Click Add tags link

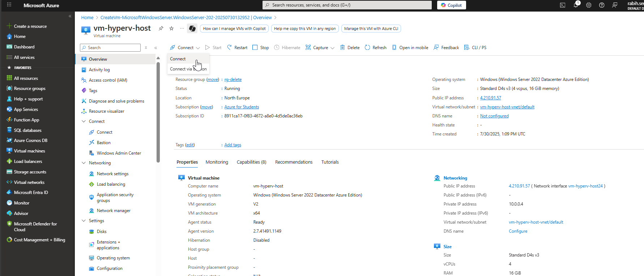[233, 145]
